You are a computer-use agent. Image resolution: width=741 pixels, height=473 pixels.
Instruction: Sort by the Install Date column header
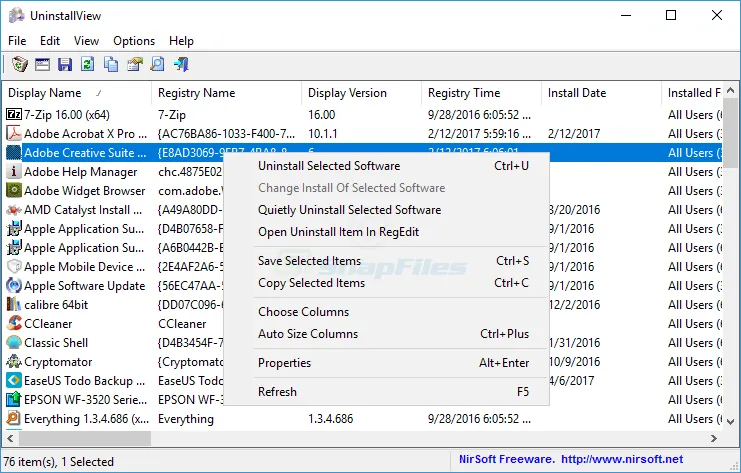pos(602,93)
